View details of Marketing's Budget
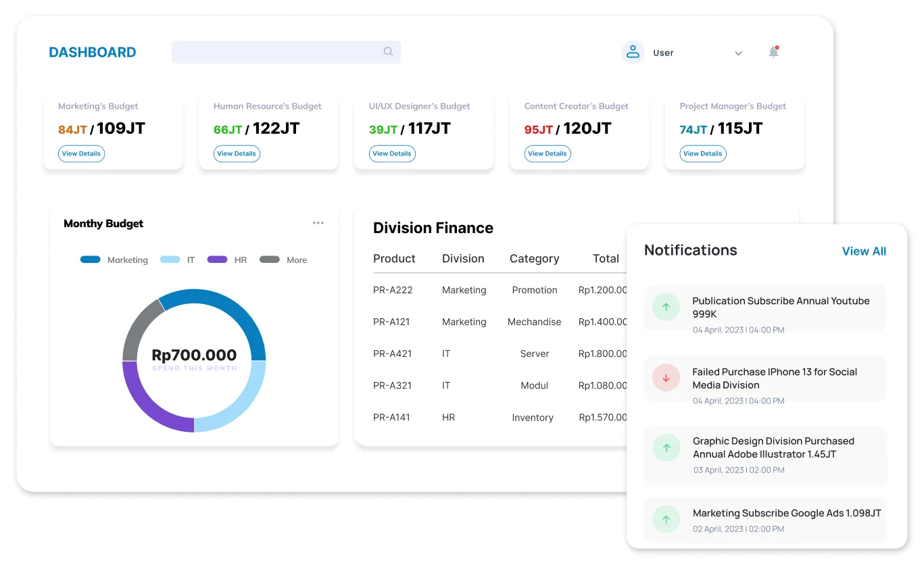 [81, 153]
